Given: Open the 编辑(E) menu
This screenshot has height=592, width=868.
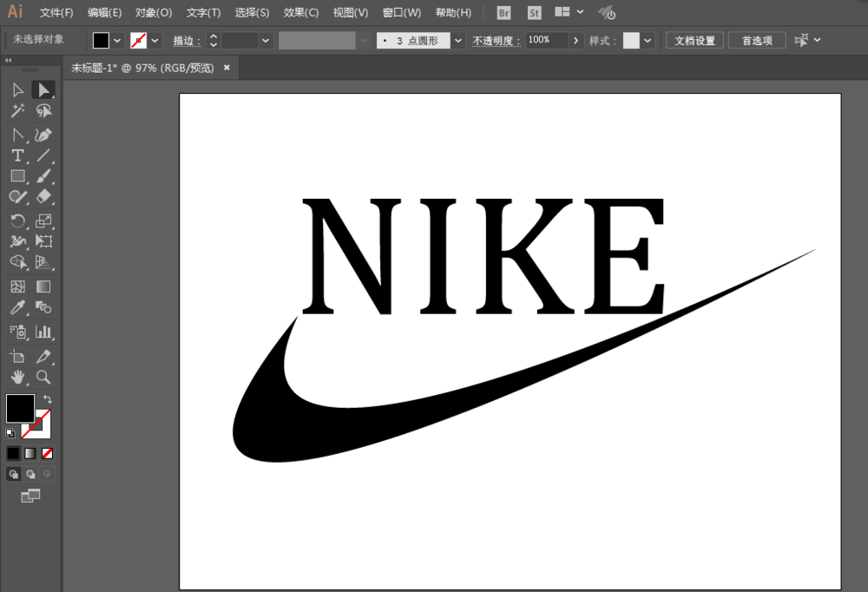Looking at the screenshot, I should click(x=105, y=13).
